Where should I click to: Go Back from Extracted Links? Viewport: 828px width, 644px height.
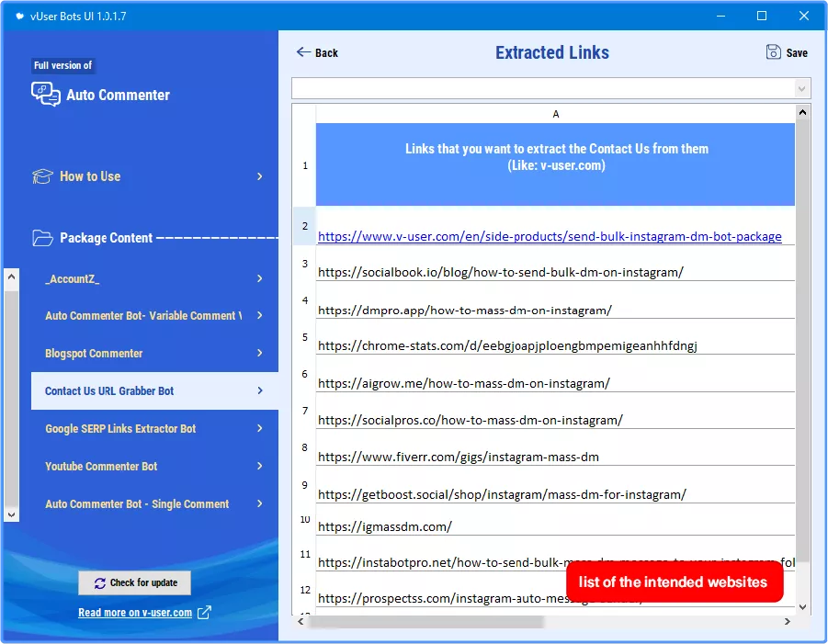tap(317, 52)
